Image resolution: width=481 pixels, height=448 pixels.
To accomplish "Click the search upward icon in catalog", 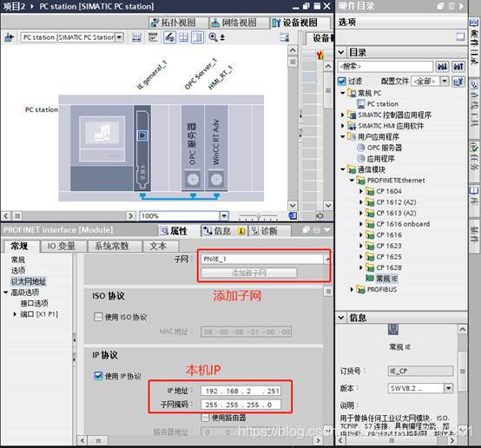I will pos(458,66).
